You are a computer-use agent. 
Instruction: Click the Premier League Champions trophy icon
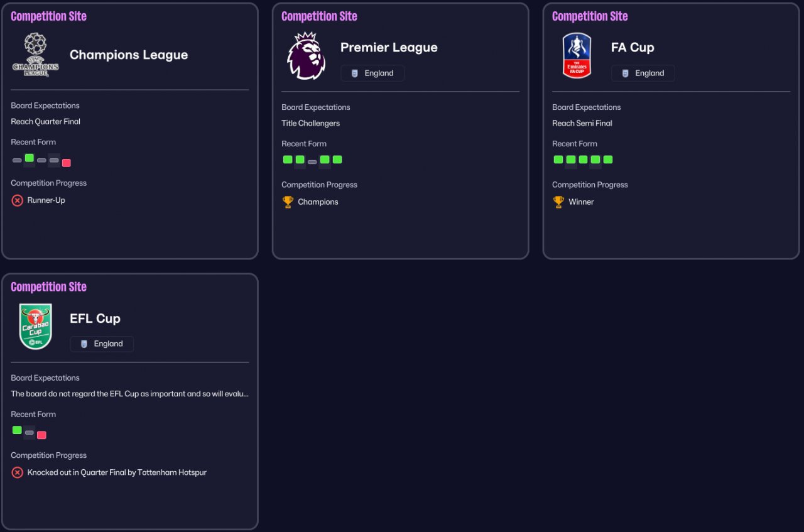coord(288,202)
